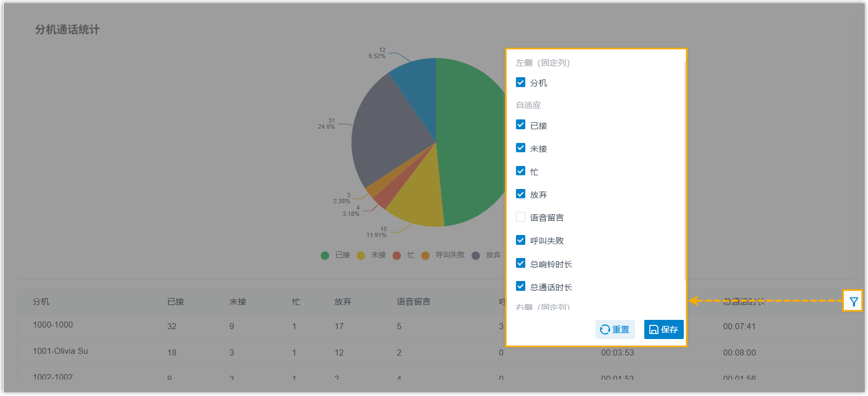Uncheck the 放弃 column checkbox
Viewport: 868px width, 396px height.
(x=521, y=194)
